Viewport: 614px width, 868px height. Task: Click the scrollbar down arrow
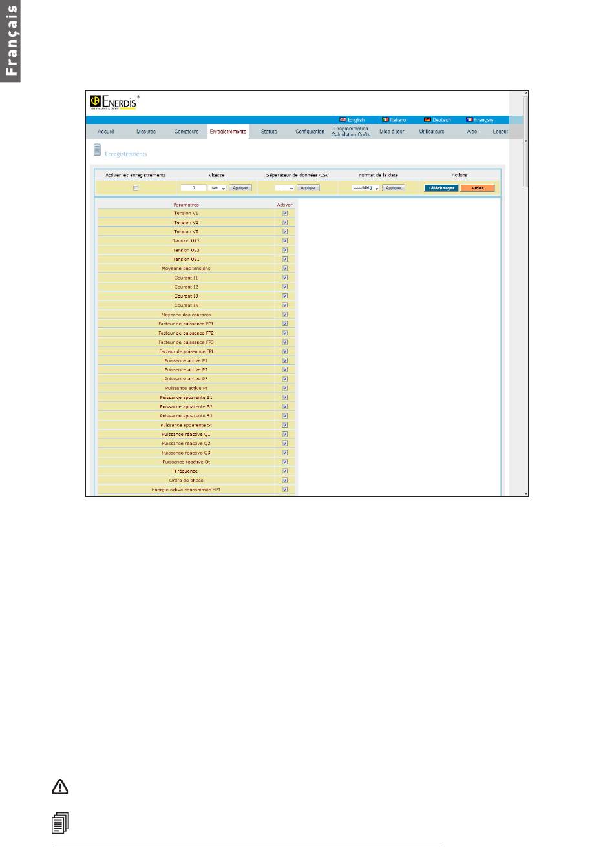[x=525, y=493]
